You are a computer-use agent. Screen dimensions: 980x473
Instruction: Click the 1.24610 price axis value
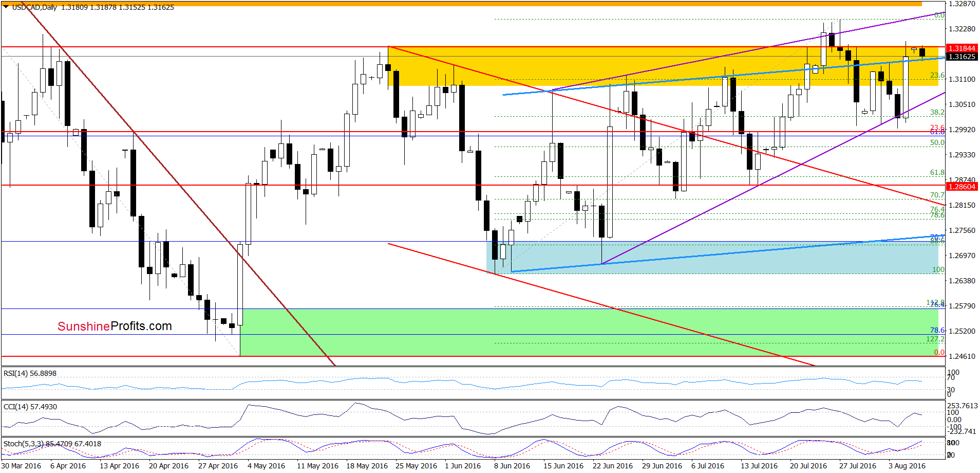click(962, 356)
